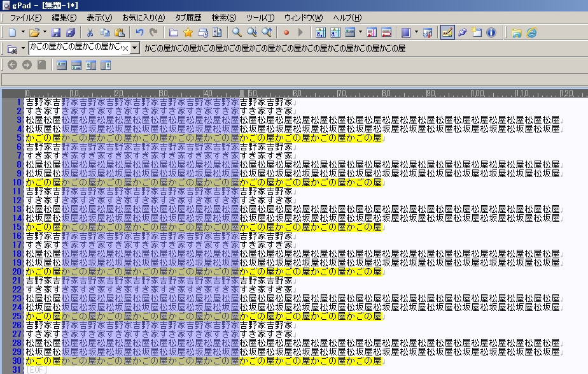Screen dimensions: 588x374
Task: Open the タブ履歴 menu
Action: click(188, 18)
